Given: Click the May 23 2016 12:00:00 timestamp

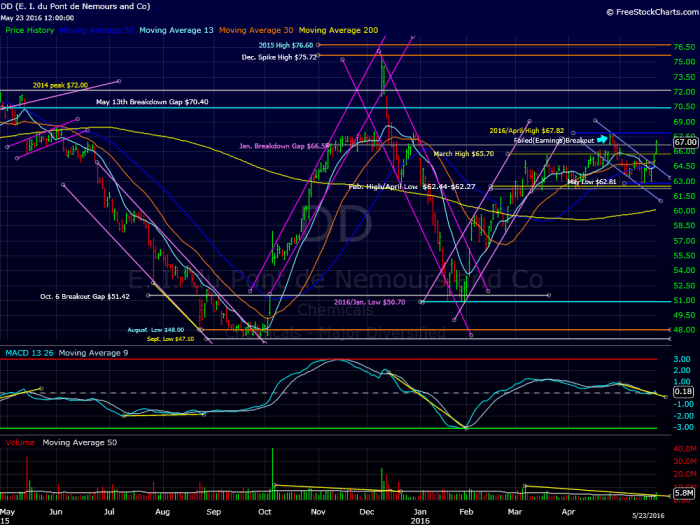Looking at the screenshot, I should click(37, 18).
